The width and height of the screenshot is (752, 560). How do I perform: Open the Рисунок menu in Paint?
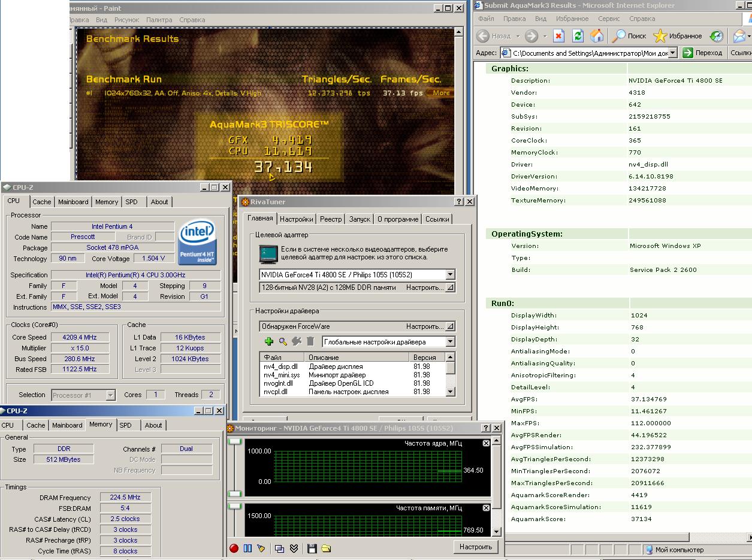[x=126, y=20]
